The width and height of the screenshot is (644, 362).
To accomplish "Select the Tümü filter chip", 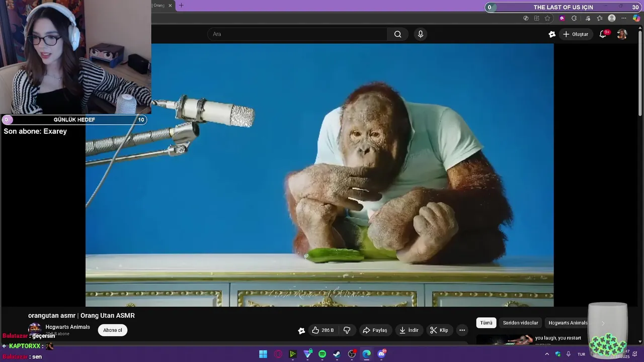I will tap(486, 323).
